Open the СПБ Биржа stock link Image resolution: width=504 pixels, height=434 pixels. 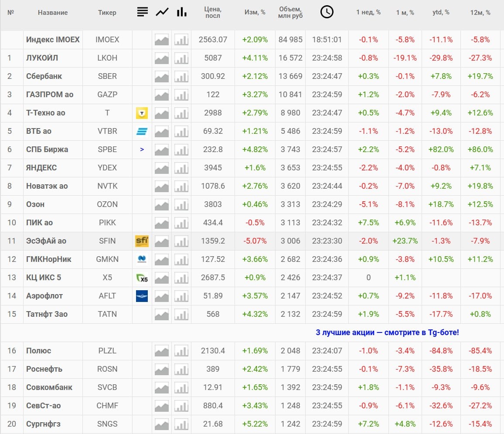(47, 149)
